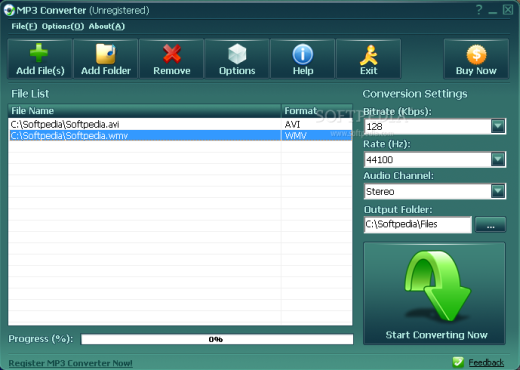Viewport: 520px width, 370px height.
Task: Open Options via the cube icon
Action: click(x=237, y=54)
